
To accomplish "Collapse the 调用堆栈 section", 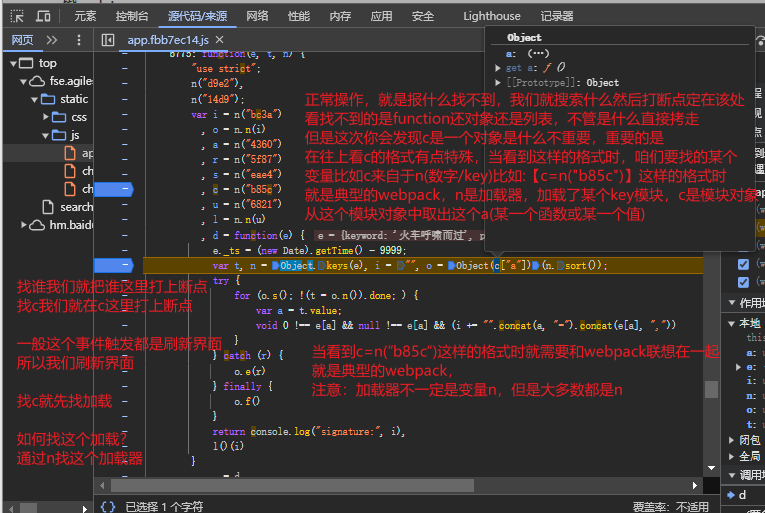I will pyautogui.click(x=732, y=474).
